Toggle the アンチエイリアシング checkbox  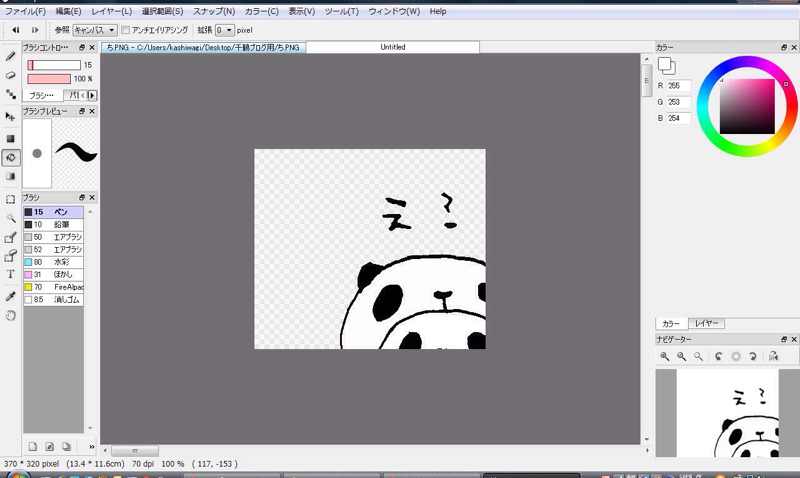[x=126, y=30]
